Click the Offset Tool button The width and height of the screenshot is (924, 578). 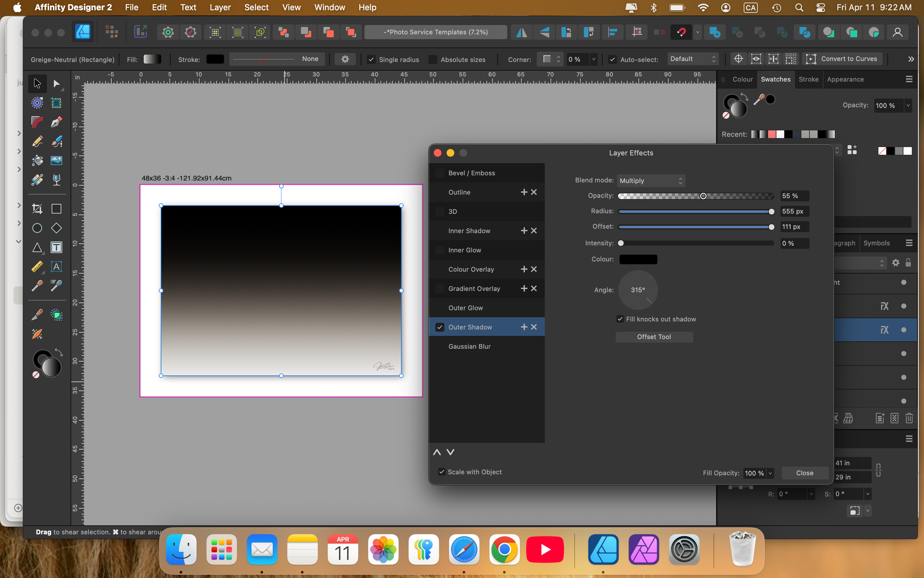click(654, 337)
